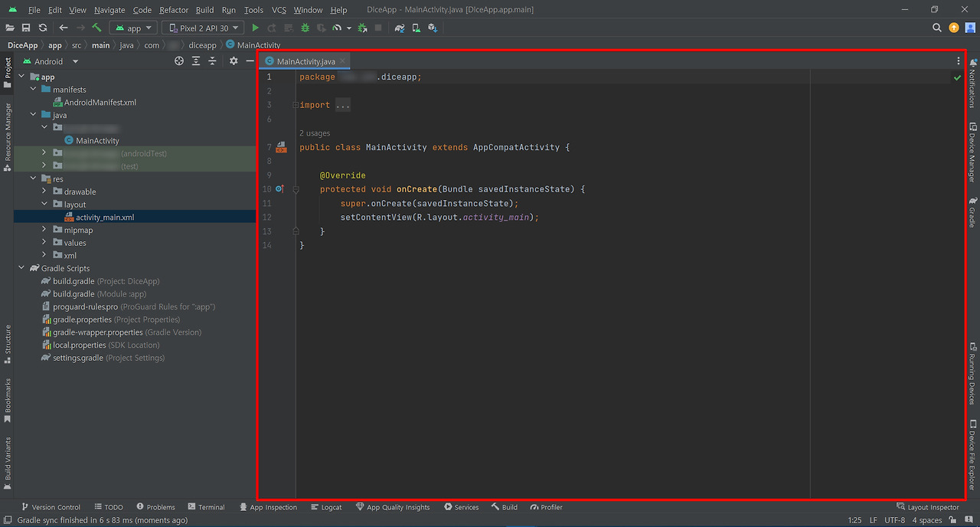Viewport: 980px width, 527px height.
Task: Select opened file with the crosshair icon
Action: coord(179,61)
